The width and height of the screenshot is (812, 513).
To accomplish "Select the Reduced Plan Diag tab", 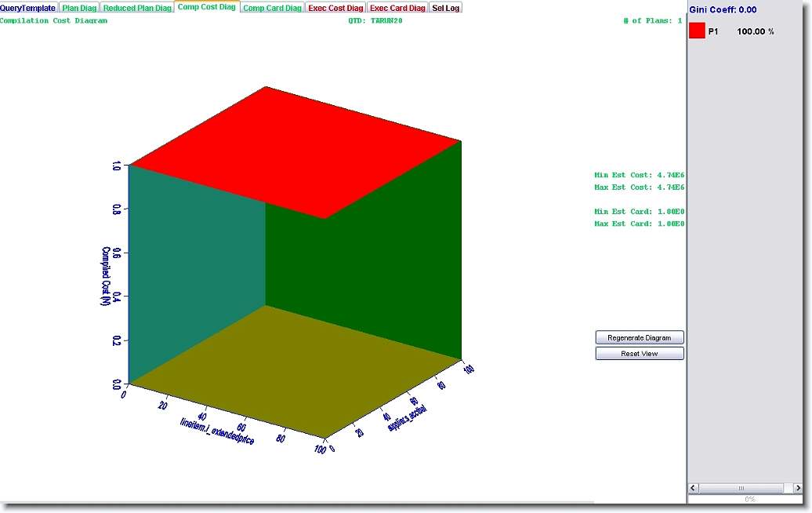I will [x=137, y=8].
